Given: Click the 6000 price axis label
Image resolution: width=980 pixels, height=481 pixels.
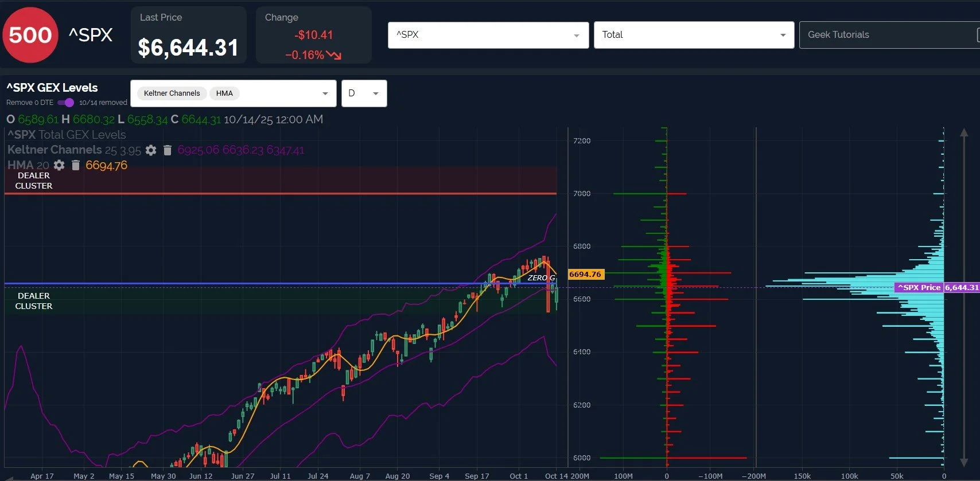Looking at the screenshot, I should click(582, 458).
